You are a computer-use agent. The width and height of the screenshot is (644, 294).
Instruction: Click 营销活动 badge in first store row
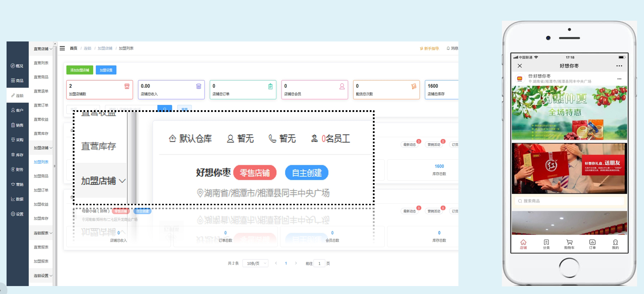434,145
